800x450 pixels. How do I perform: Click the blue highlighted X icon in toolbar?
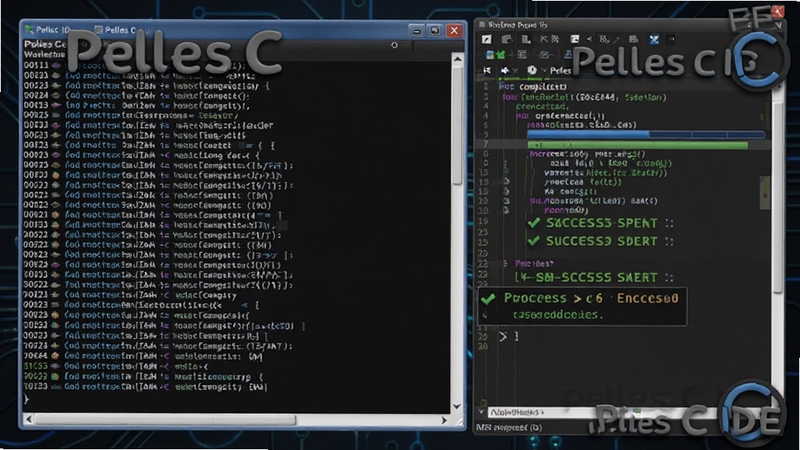pos(654,39)
